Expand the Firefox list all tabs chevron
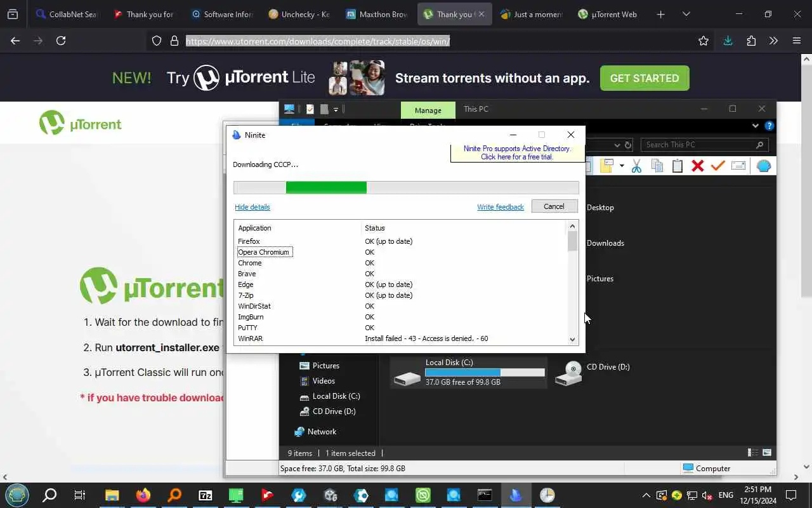 tap(686, 14)
